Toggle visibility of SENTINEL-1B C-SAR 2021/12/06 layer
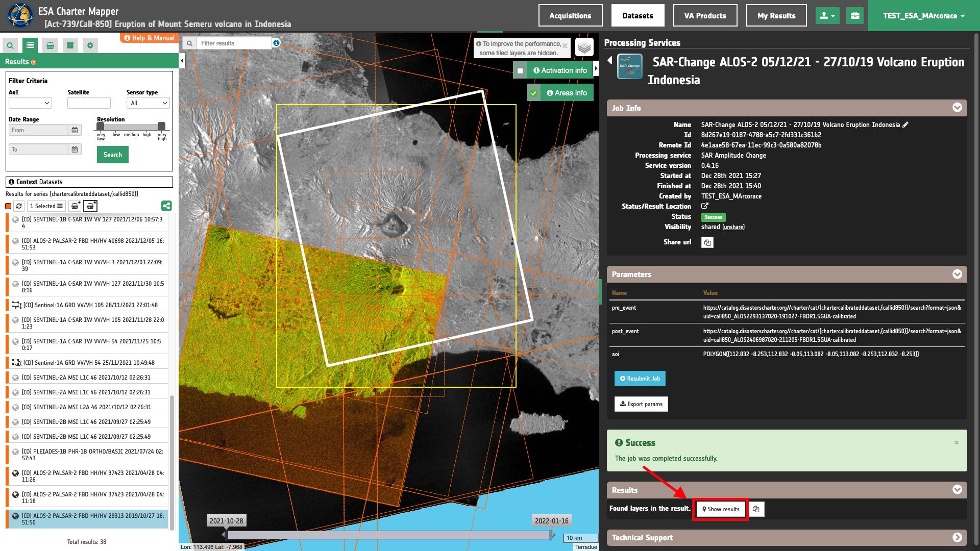Screen dimensions: 980x551 click(x=16, y=220)
